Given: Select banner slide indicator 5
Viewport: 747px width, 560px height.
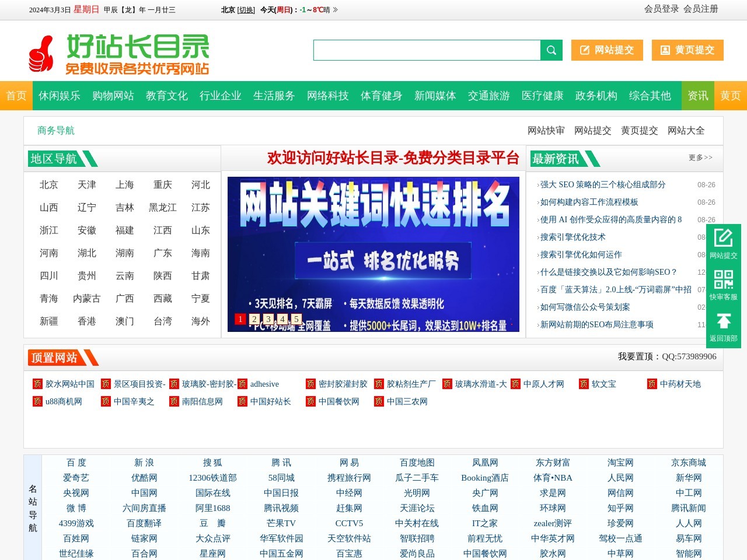Looking at the screenshot, I should coord(296,319).
